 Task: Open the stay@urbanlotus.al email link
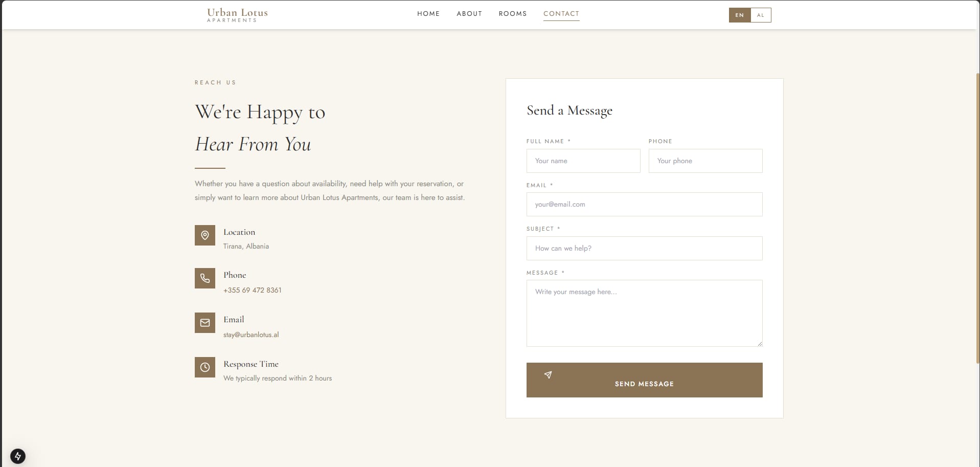pos(251,335)
